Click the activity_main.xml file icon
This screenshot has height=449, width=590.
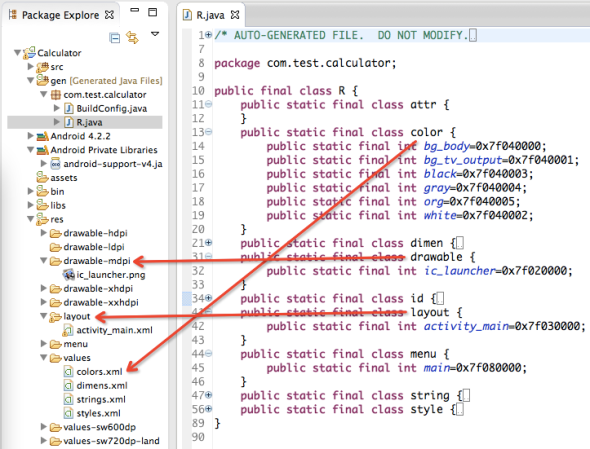pos(68,330)
